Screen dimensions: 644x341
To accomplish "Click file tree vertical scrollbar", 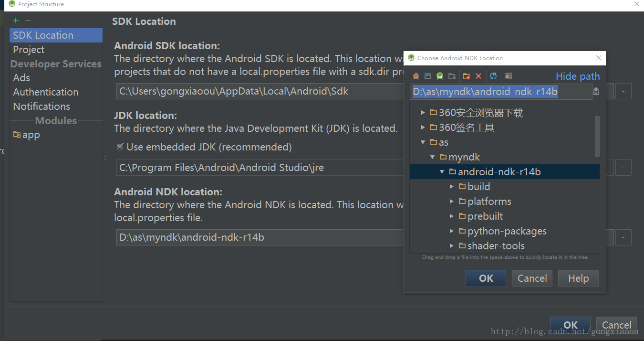I will pos(597,136).
